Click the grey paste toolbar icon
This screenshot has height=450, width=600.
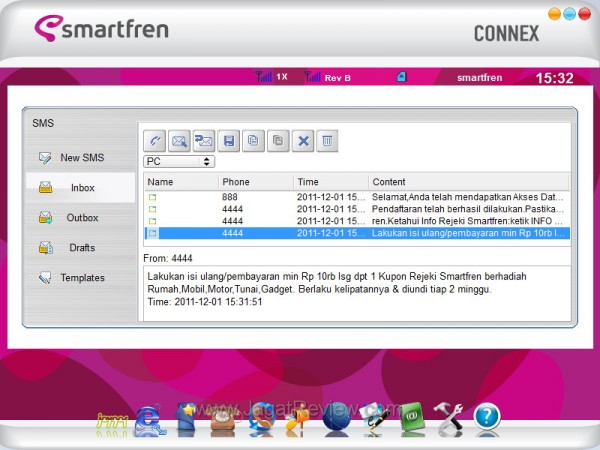click(278, 141)
